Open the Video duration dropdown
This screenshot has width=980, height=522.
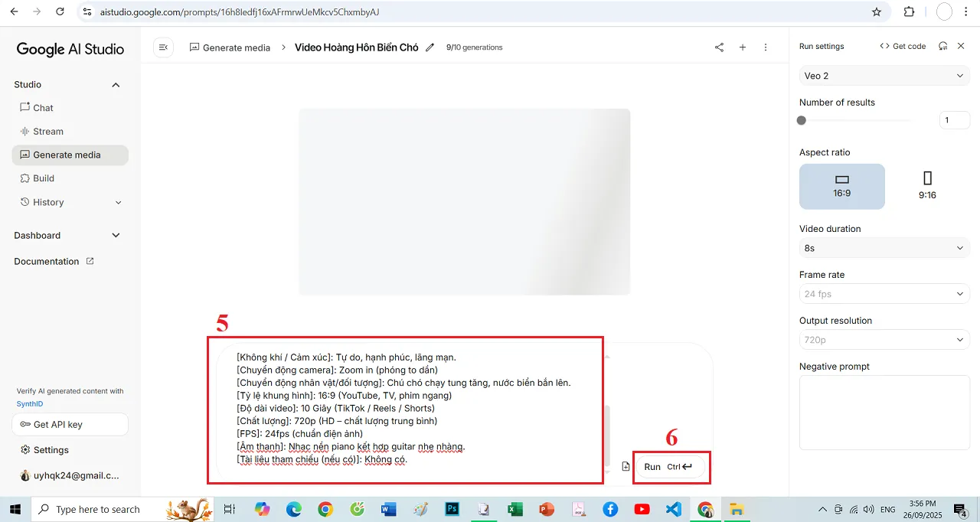884,247
